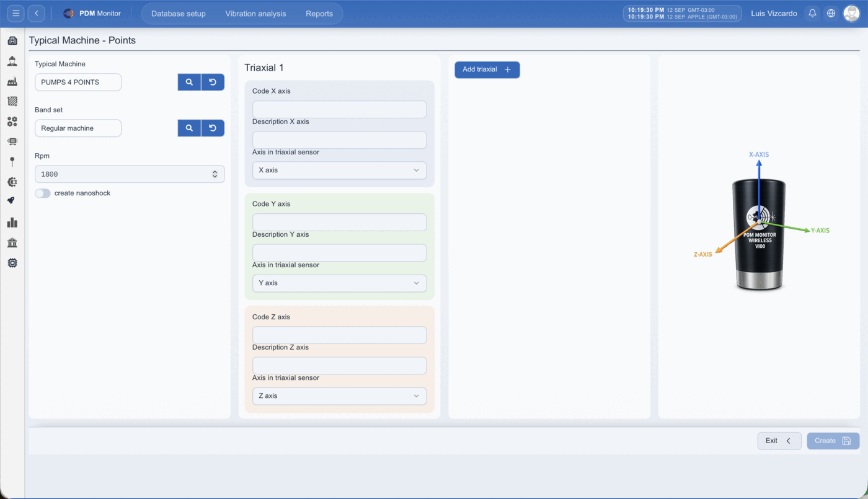Viewport: 868px width, 499px height.
Task: Open the gears icon in the sidebar
Action: click(x=12, y=121)
